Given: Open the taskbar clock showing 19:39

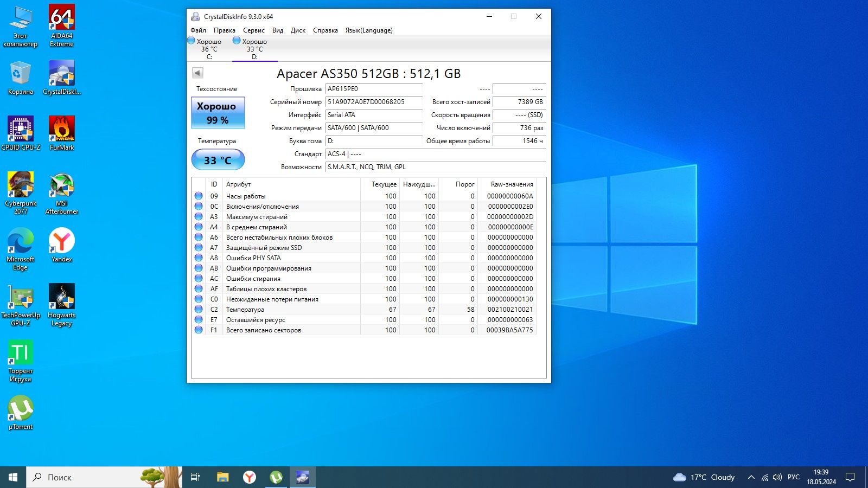Looking at the screenshot, I should pos(821,477).
